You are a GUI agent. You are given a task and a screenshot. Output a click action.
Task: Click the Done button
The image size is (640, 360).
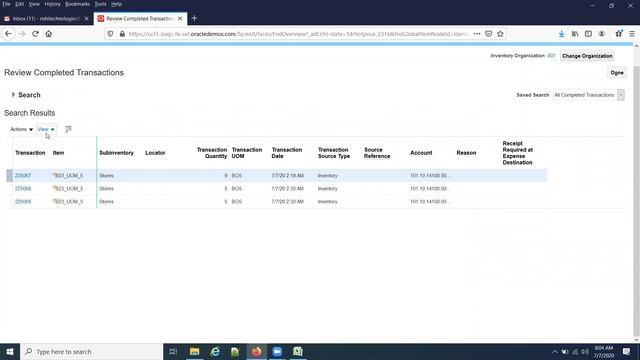(617, 73)
